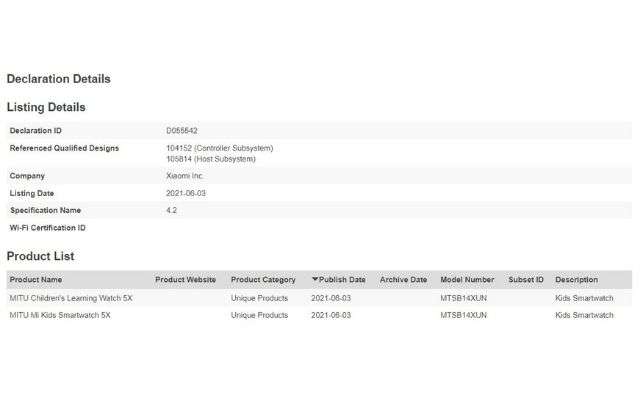Sort by Product Website column header

pos(185,280)
